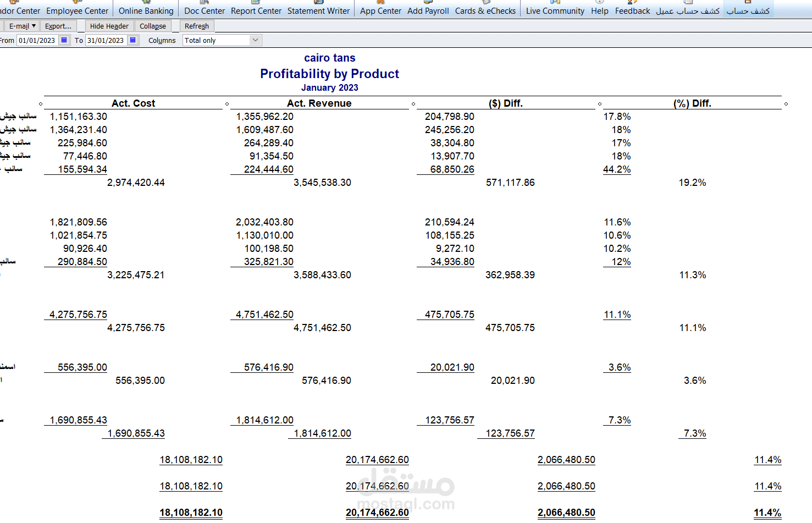
Task: Select subtotal cost 2,974,420.44
Action: tap(136, 183)
